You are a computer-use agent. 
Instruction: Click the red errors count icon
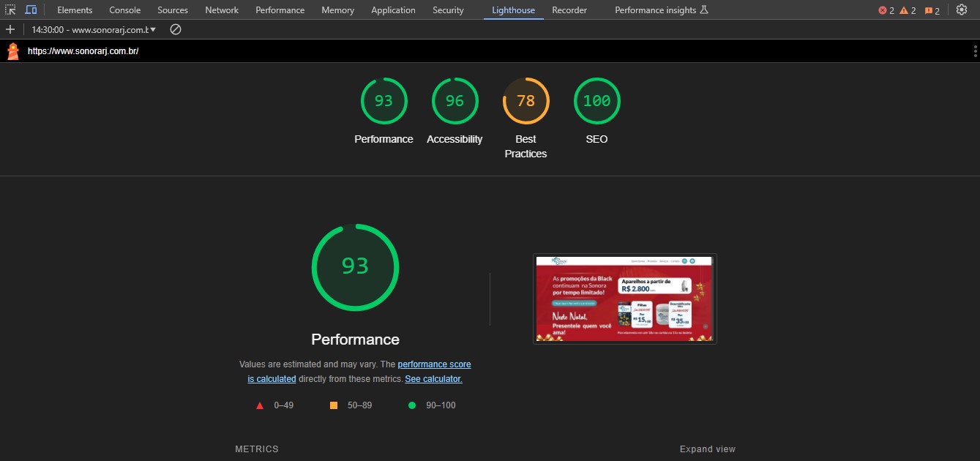click(886, 10)
